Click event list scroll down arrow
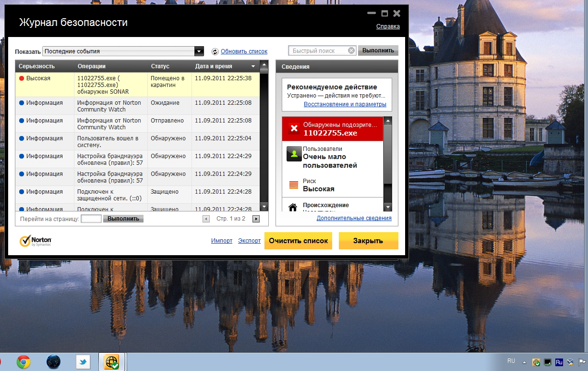The image size is (588, 371). click(264, 207)
